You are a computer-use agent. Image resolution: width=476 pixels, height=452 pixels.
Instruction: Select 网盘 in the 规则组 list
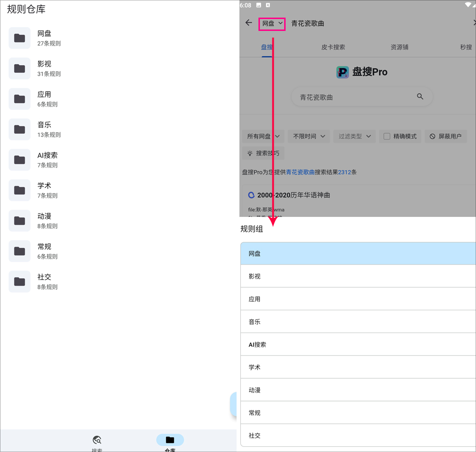[358, 254]
